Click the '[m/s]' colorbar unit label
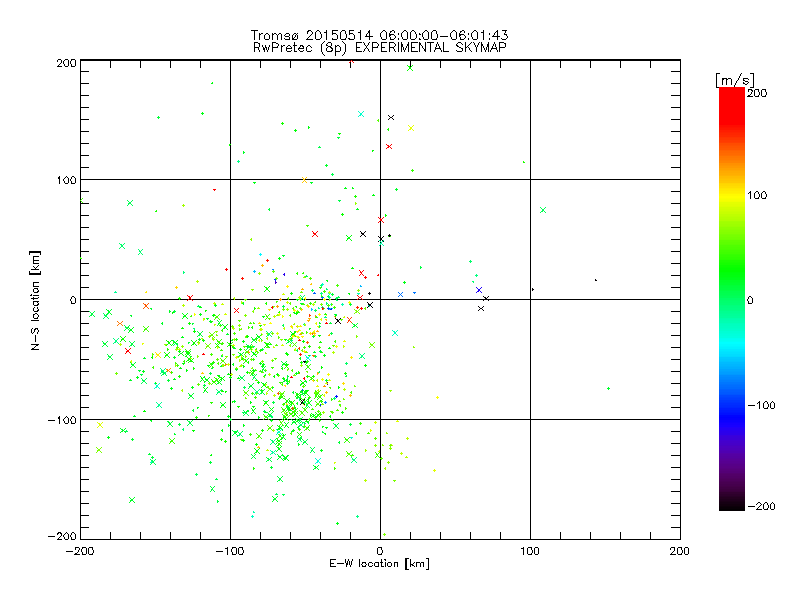The height and width of the screenshot is (600, 800). click(x=735, y=80)
